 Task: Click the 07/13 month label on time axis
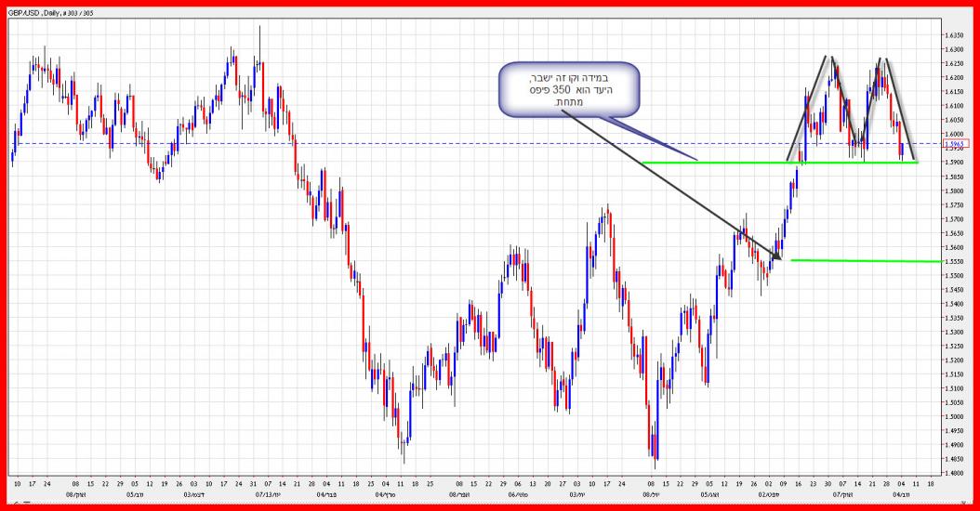[267, 496]
